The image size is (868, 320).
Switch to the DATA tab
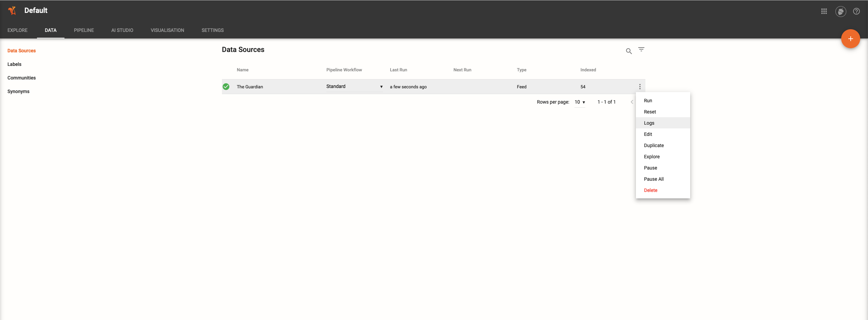tap(51, 30)
